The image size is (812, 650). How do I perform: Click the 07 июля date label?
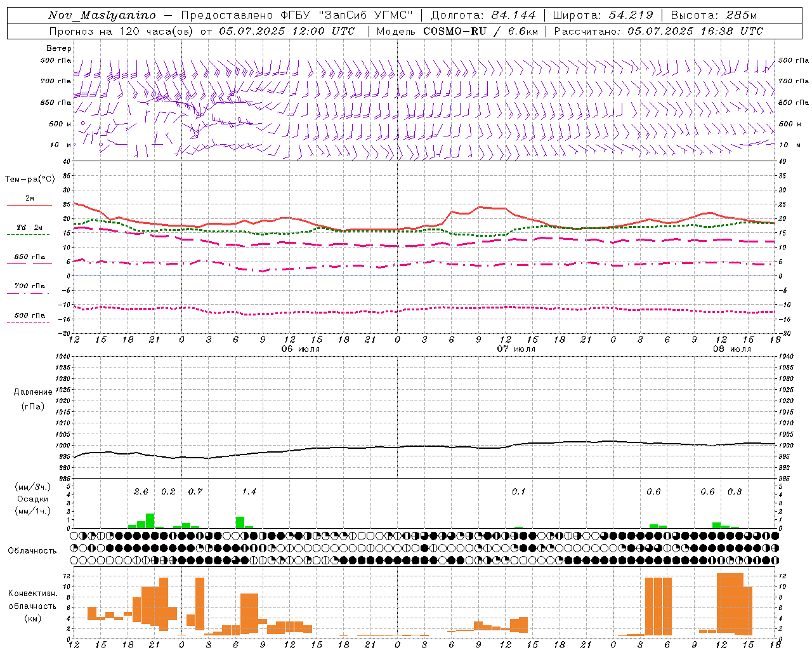click(516, 349)
